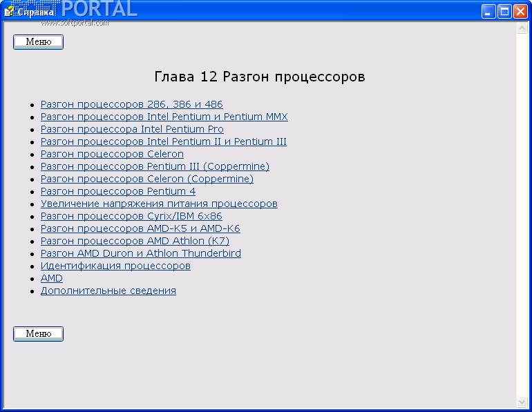Open Увеличение напряжения питания процессоров link
The image size is (532, 412).
[159, 204]
